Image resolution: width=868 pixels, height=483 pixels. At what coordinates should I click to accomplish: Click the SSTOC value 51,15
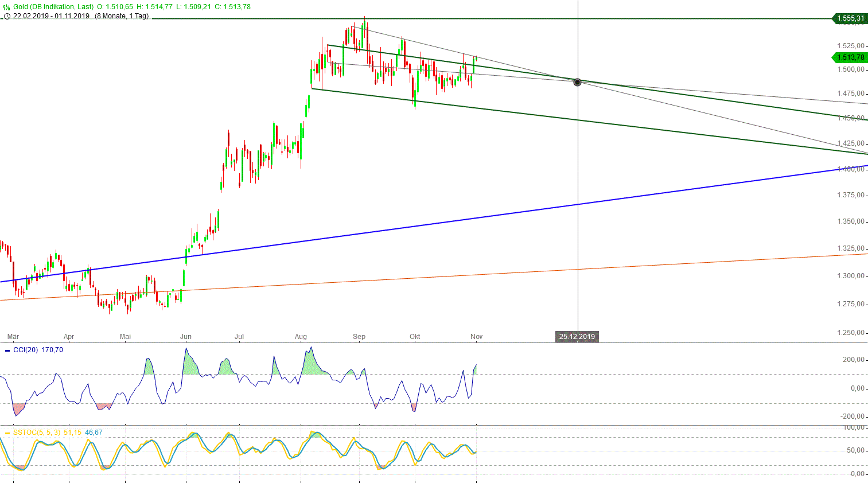pos(72,433)
